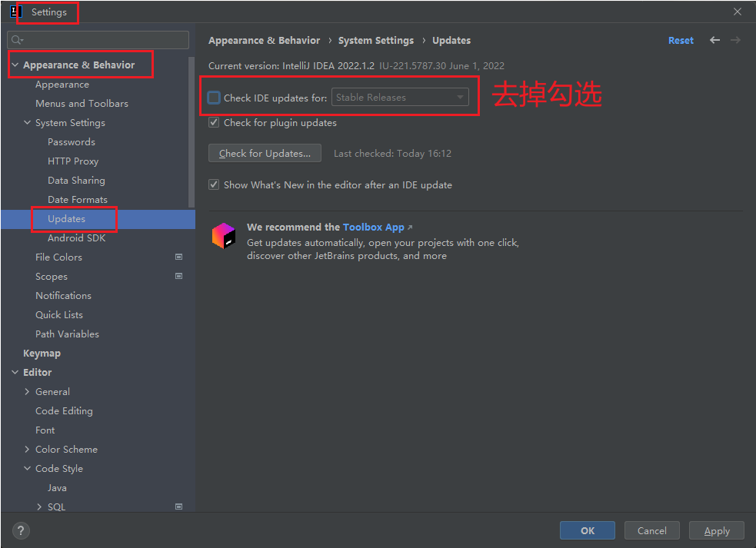Click Appearance & Behavior breadcrumb
Screen dimensions: 756x548
pyautogui.click(x=265, y=41)
